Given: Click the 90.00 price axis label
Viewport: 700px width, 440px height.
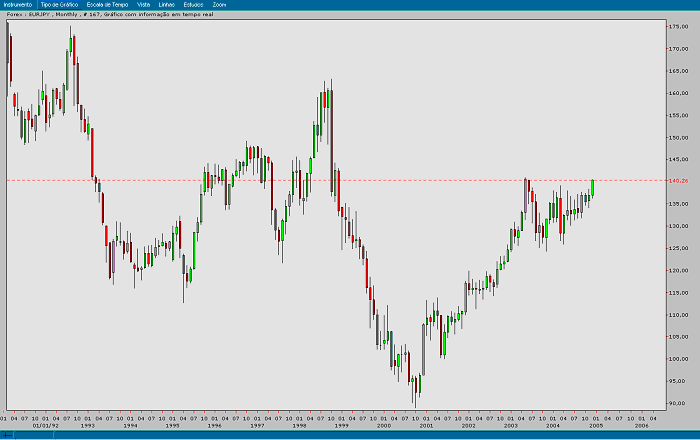Looking at the screenshot, I should 679,403.
